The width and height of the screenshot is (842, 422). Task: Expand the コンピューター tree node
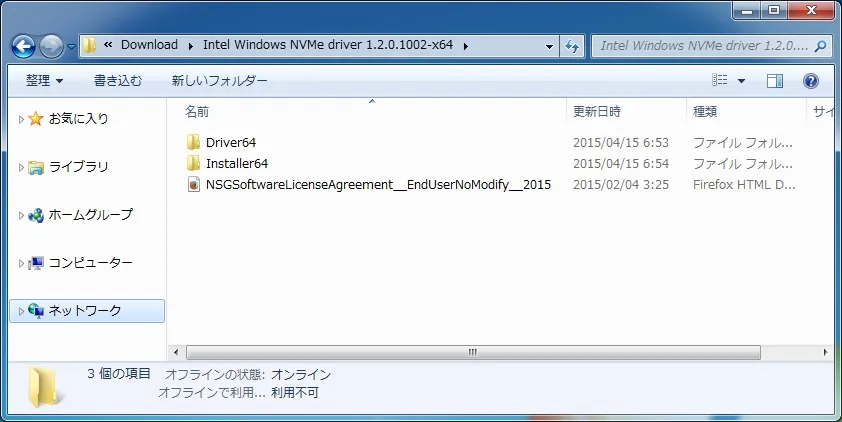(21, 263)
